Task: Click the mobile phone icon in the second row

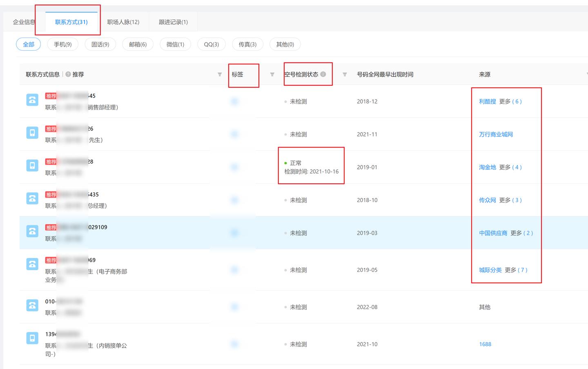Action: 32,132
